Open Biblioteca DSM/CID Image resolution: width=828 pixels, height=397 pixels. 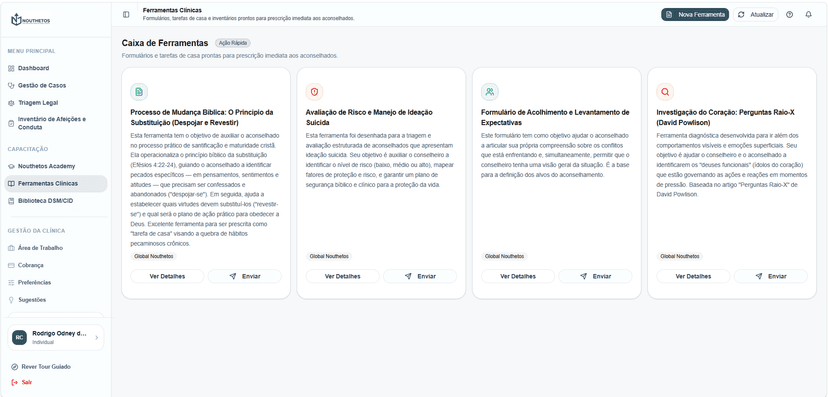pyautogui.click(x=57, y=201)
